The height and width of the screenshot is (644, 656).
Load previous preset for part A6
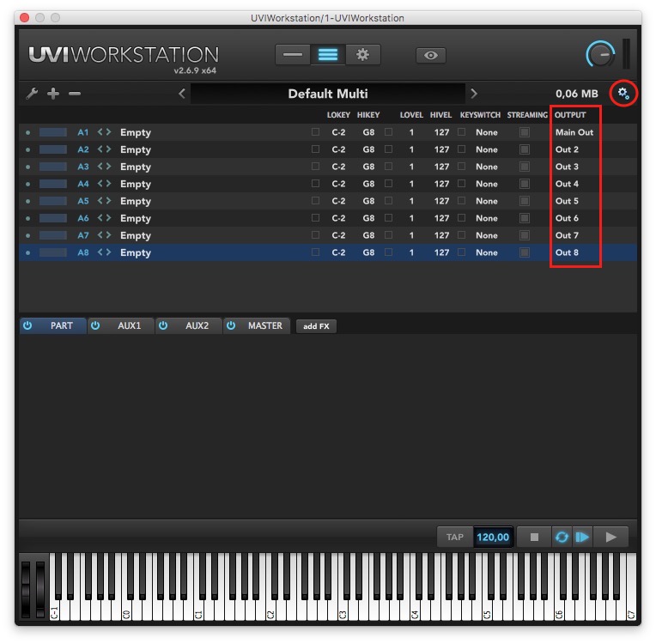(100, 217)
